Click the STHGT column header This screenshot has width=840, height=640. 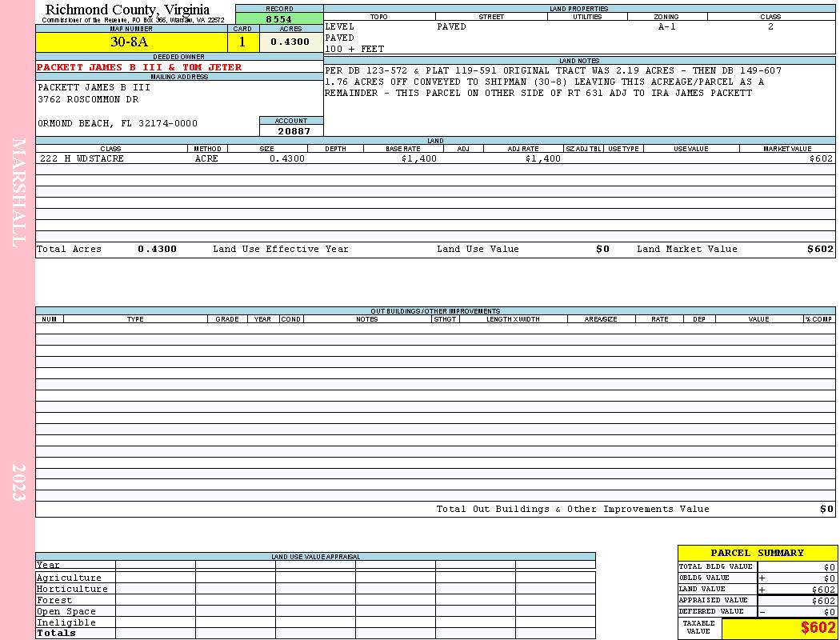coord(445,318)
